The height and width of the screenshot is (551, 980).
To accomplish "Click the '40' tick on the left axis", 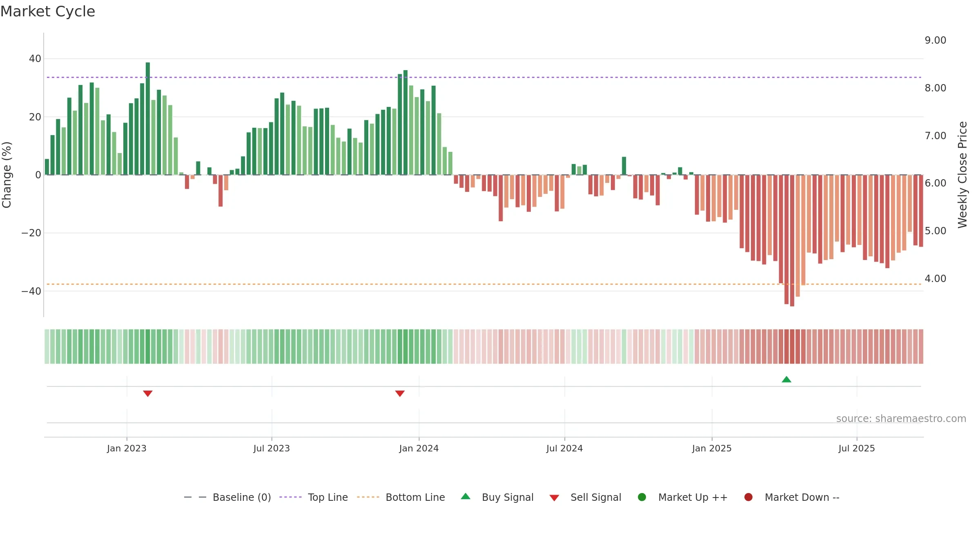I will (x=35, y=59).
